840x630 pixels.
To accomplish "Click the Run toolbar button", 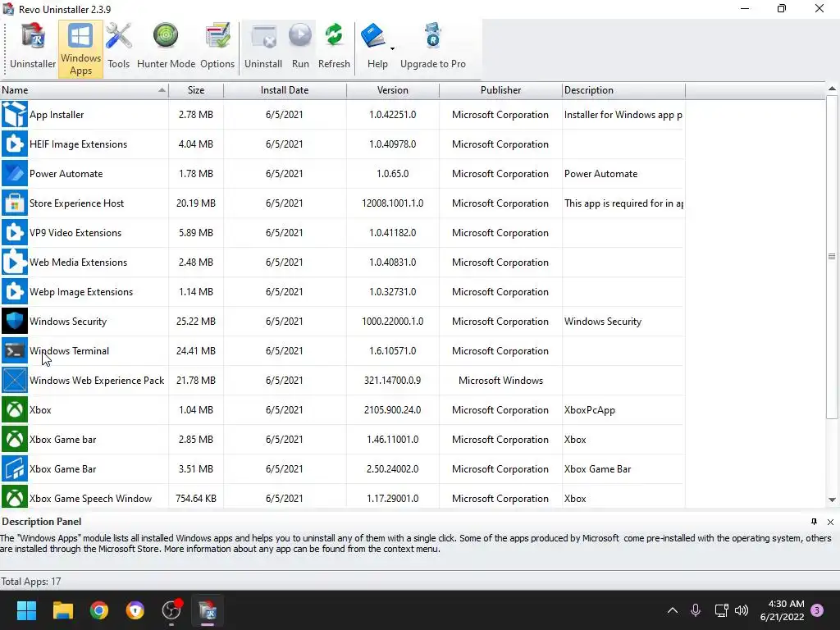I will click(300, 47).
